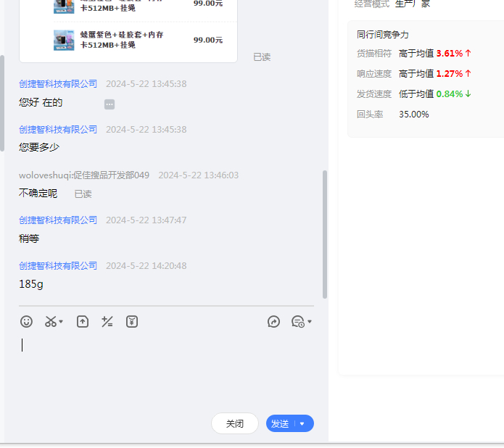Expand the screenshot options dropdown arrow

pos(61,322)
